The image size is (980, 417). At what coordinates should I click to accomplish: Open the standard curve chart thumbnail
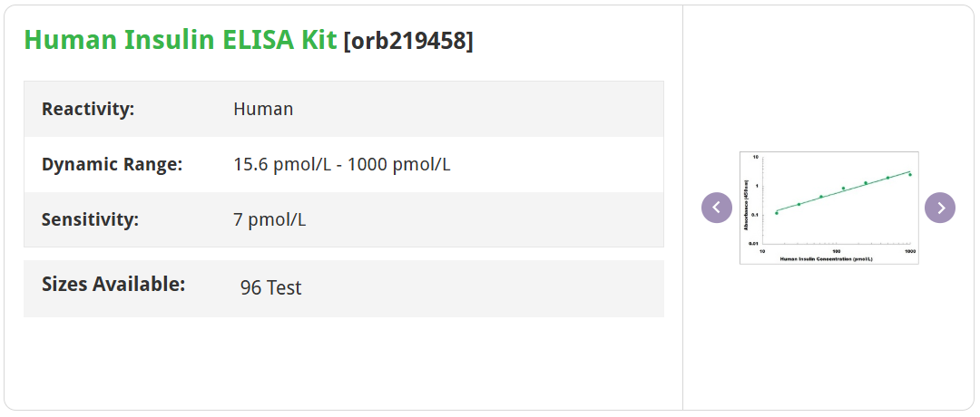tap(828, 208)
